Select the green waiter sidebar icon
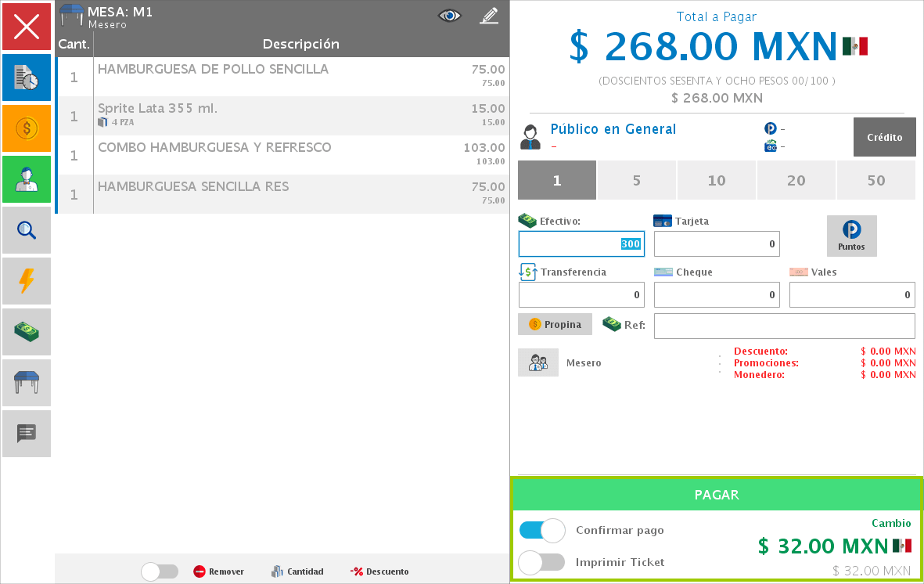This screenshot has height=584, width=924. tap(27, 179)
